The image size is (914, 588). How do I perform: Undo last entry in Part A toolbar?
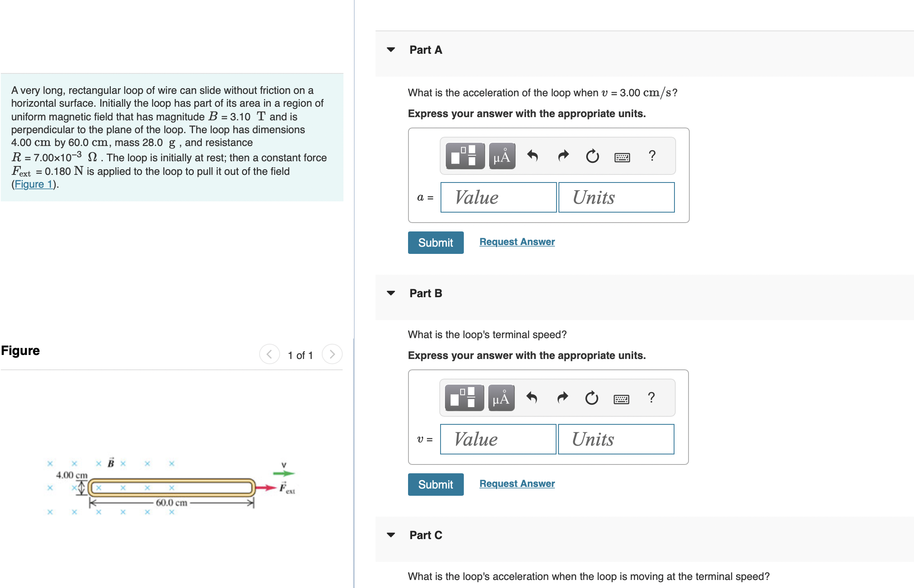tap(532, 156)
